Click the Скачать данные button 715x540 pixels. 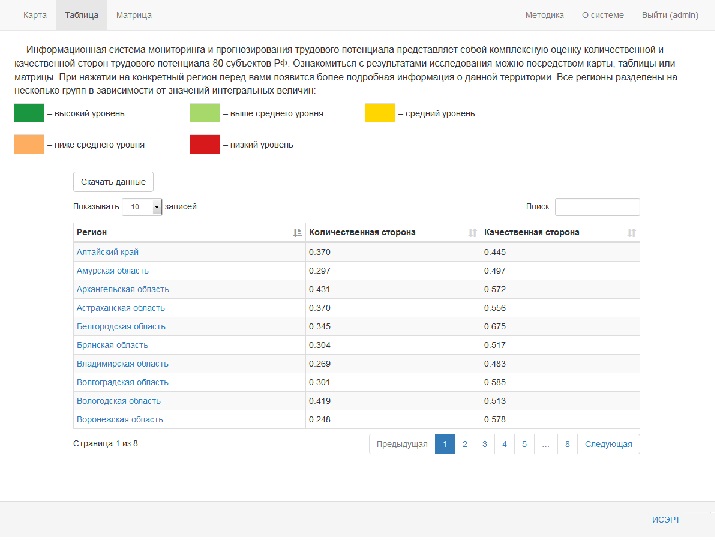click(x=113, y=182)
